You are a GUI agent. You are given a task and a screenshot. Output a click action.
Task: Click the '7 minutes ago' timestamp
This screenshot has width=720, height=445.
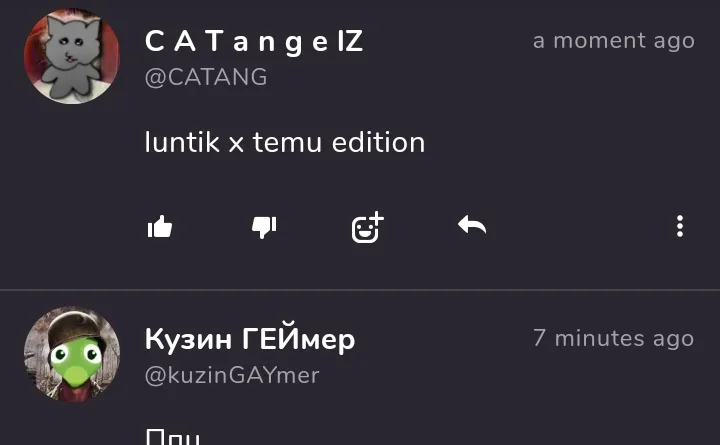point(614,338)
